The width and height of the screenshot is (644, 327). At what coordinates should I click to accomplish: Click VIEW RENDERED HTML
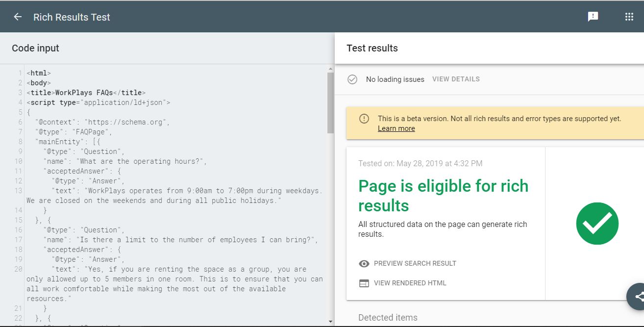(x=410, y=283)
